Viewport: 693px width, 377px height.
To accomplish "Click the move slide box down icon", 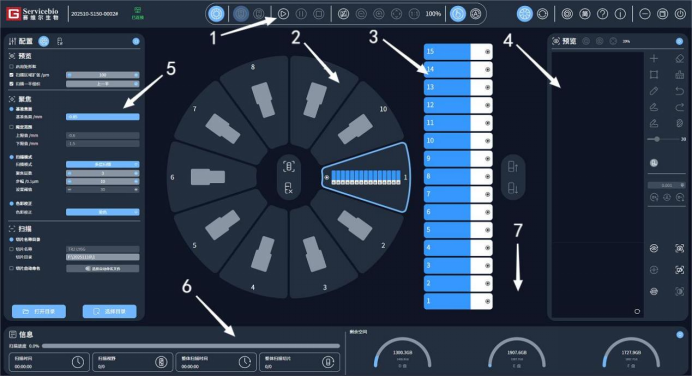I will coord(513,188).
